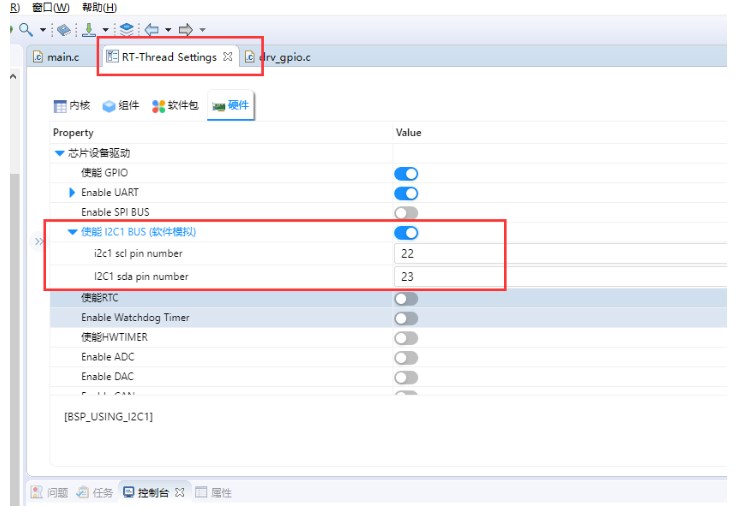
Task: Close the 控制台 console tab
Action: [x=179, y=492]
